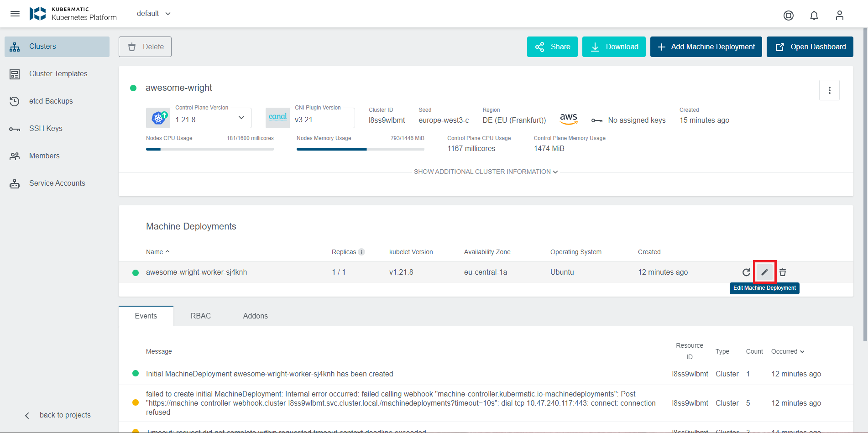The width and height of the screenshot is (868, 433).
Task: Click the Add Machine Deployment button
Action: click(706, 47)
